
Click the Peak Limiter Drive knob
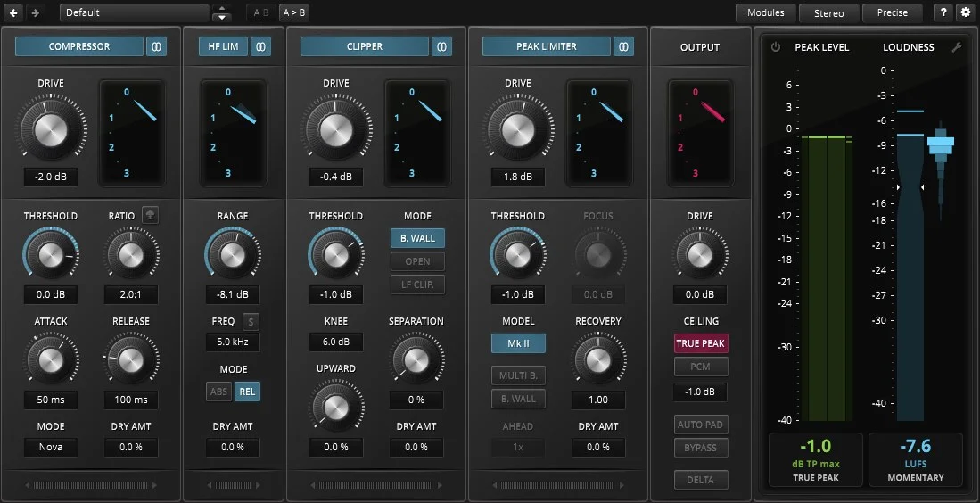coord(517,128)
